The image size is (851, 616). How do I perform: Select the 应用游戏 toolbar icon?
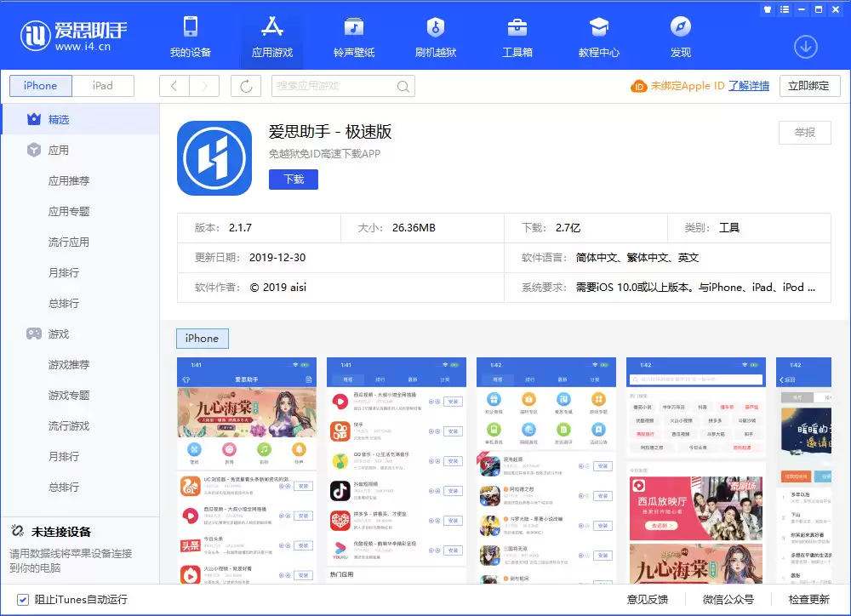(x=272, y=37)
